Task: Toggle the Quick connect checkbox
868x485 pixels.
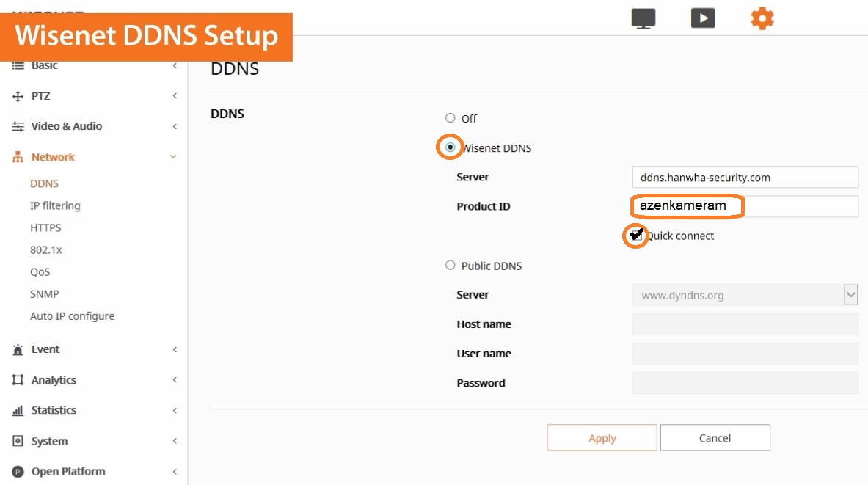Action: pos(637,236)
